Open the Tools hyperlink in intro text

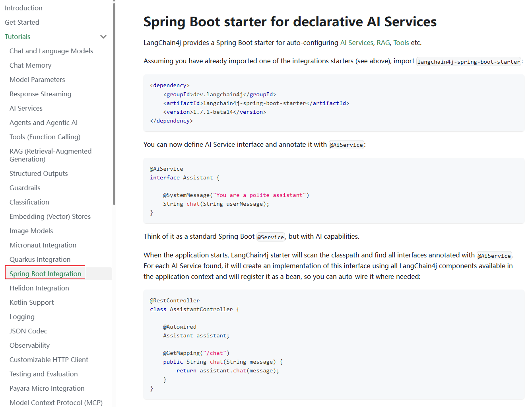tap(401, 43)
